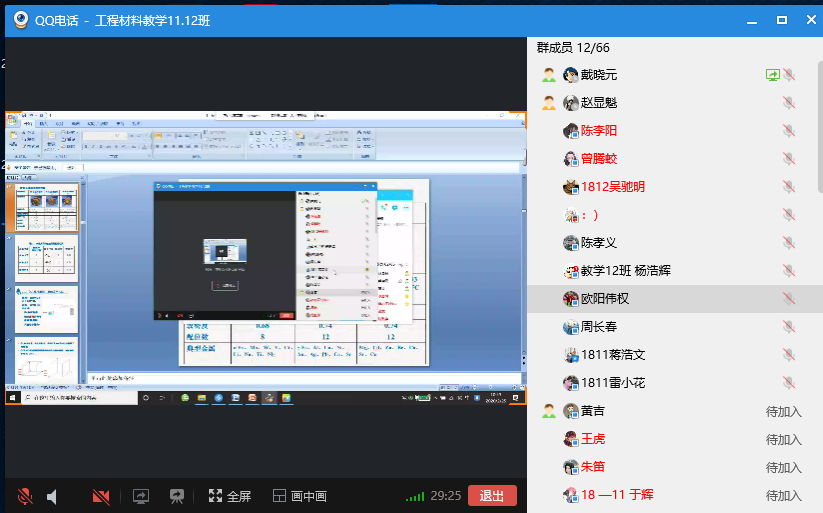
Task: Switch to picture-in-picture 画中画 mode
Action: (x=299, y=496)
